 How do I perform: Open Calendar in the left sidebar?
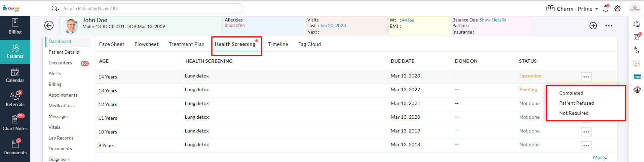(15, 75)
